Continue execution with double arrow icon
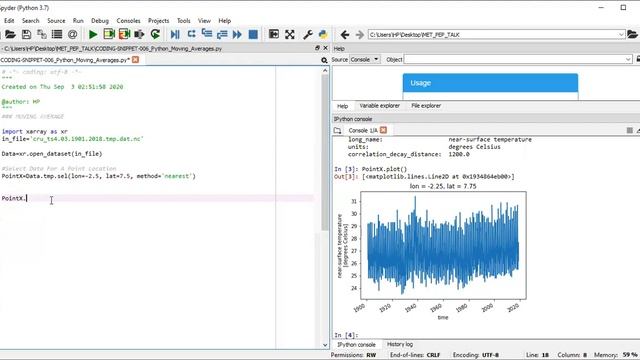 (237, 34)
